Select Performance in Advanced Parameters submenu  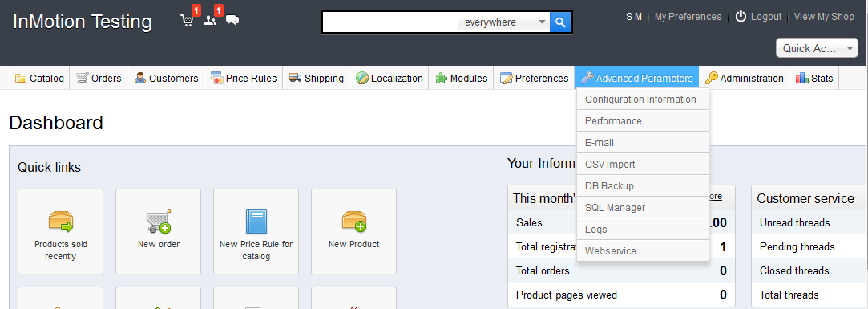[x=643, y=121]
